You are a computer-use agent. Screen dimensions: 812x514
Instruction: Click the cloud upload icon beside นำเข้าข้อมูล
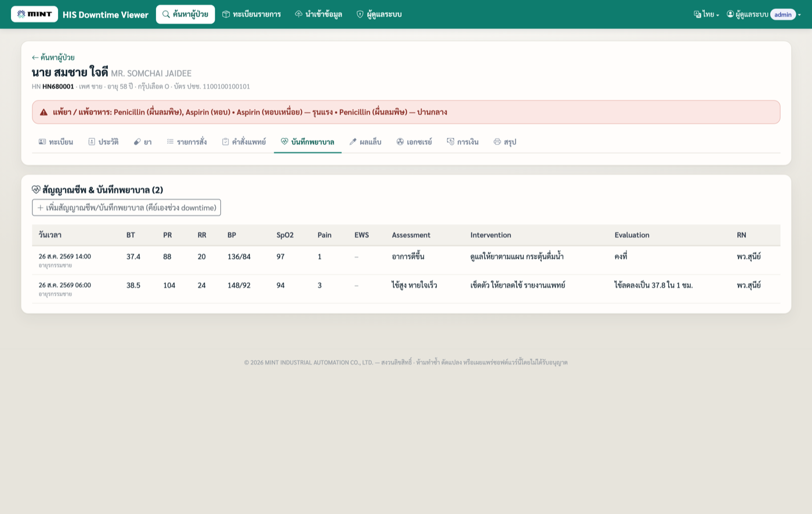(299, 15)
